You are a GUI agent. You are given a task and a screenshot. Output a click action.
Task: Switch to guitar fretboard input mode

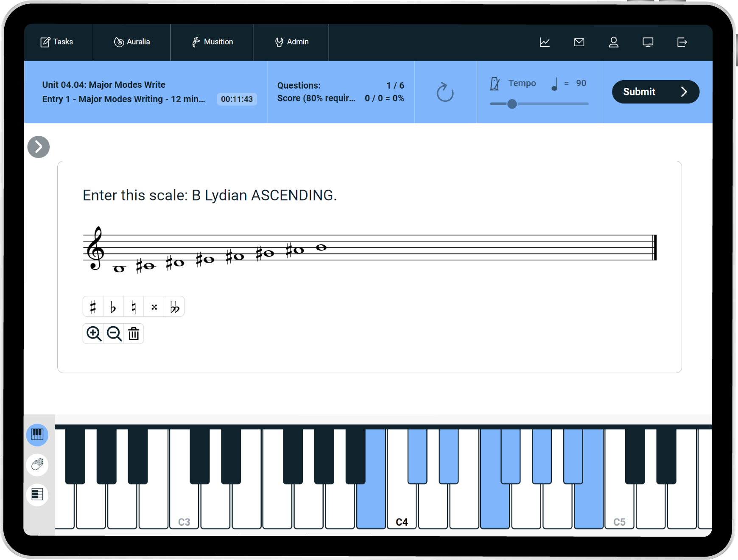[x=37, y=465]
